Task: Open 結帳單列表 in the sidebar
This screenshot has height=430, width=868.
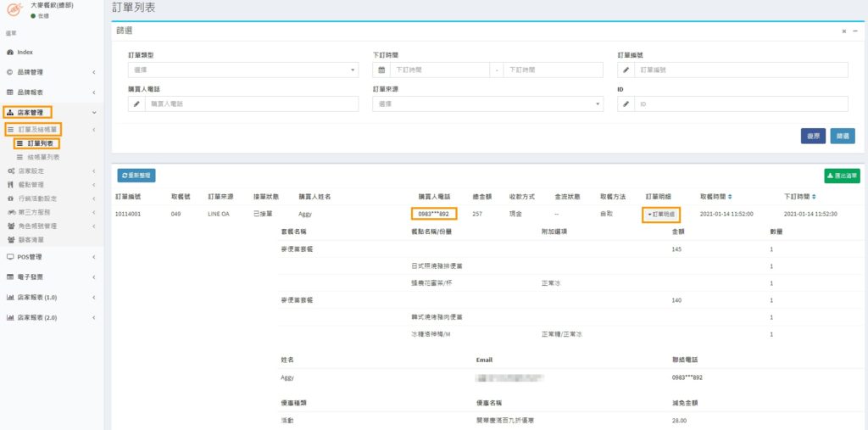Action: click(43, 158)
